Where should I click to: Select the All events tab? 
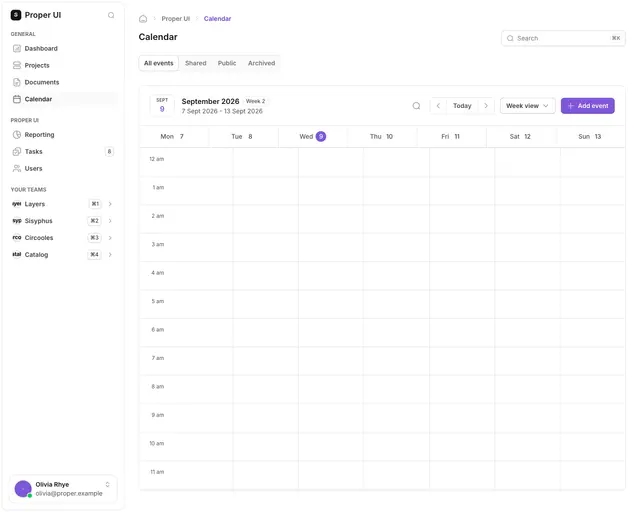(159, 63)
